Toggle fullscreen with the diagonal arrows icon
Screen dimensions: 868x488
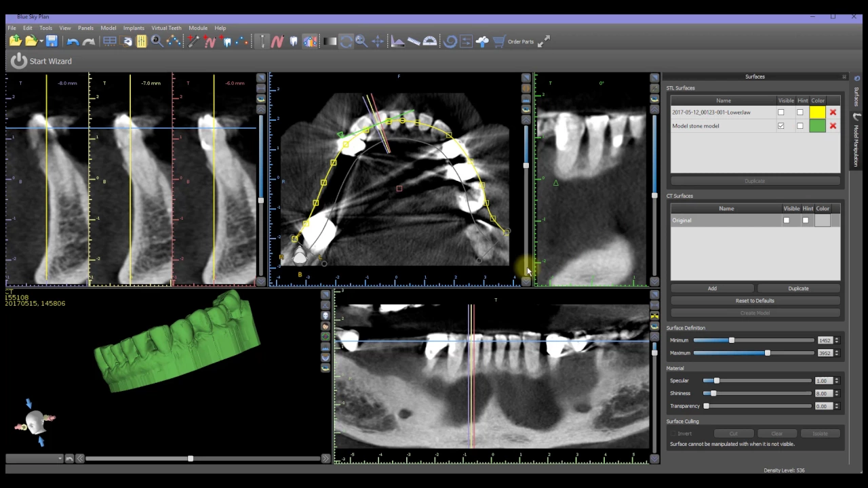pos(544,41)
